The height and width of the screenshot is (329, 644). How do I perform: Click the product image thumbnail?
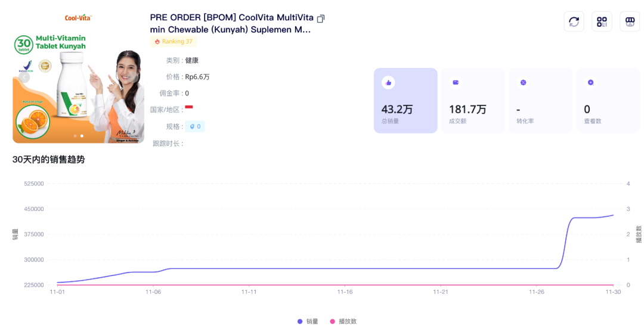point(79,77)
